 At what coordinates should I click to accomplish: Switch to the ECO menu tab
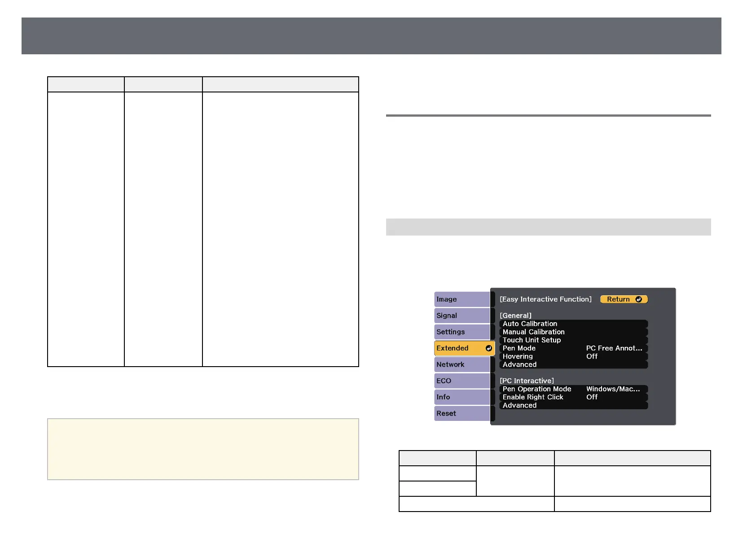coord(462,381)
